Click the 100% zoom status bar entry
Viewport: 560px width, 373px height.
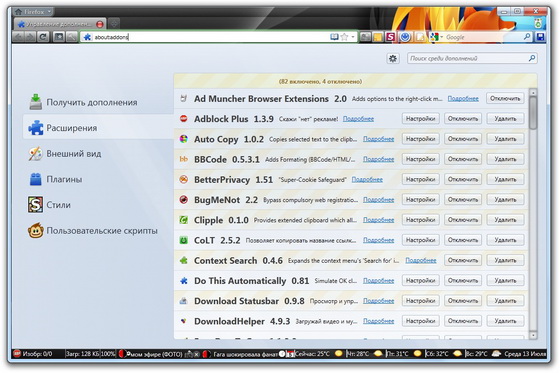[108, 354]
